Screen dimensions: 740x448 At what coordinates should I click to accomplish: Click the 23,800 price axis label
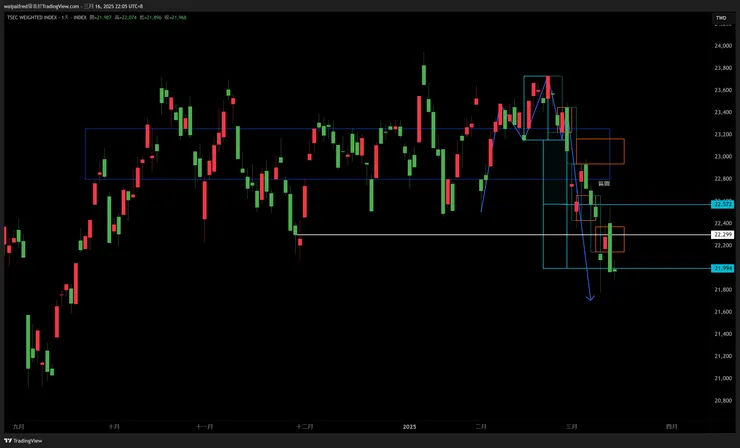(x=723, y=68)
